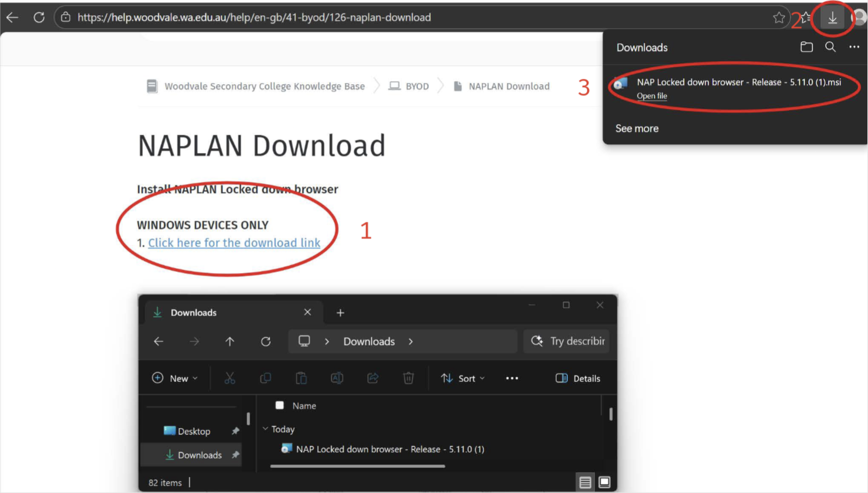Go back using browser back arrow

(x=12, y=18)
